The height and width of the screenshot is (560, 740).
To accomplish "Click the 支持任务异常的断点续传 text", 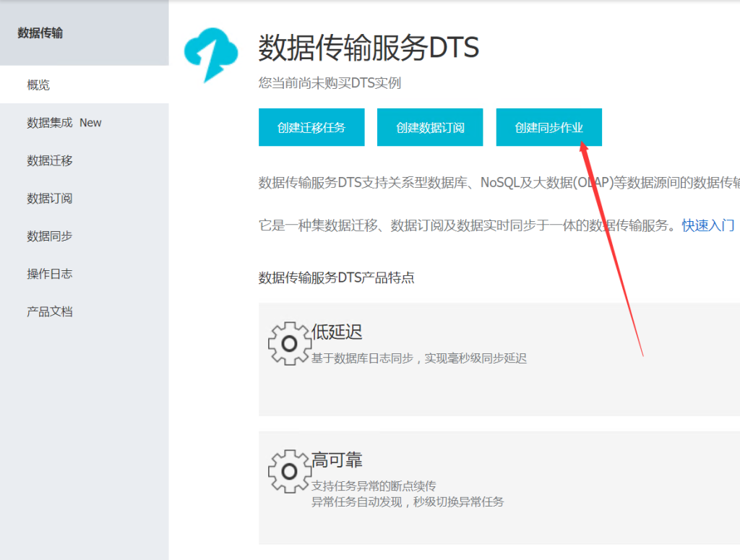I will click(374, 486).
